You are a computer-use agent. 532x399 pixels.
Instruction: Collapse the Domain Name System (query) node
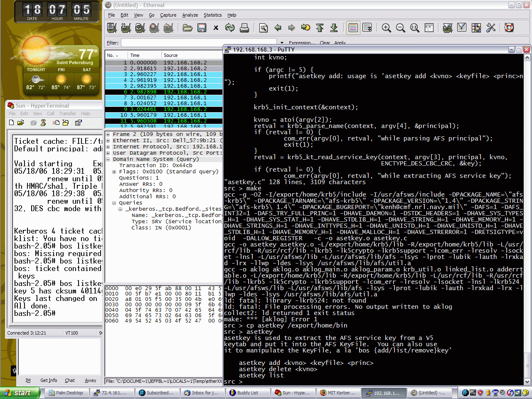108,159
